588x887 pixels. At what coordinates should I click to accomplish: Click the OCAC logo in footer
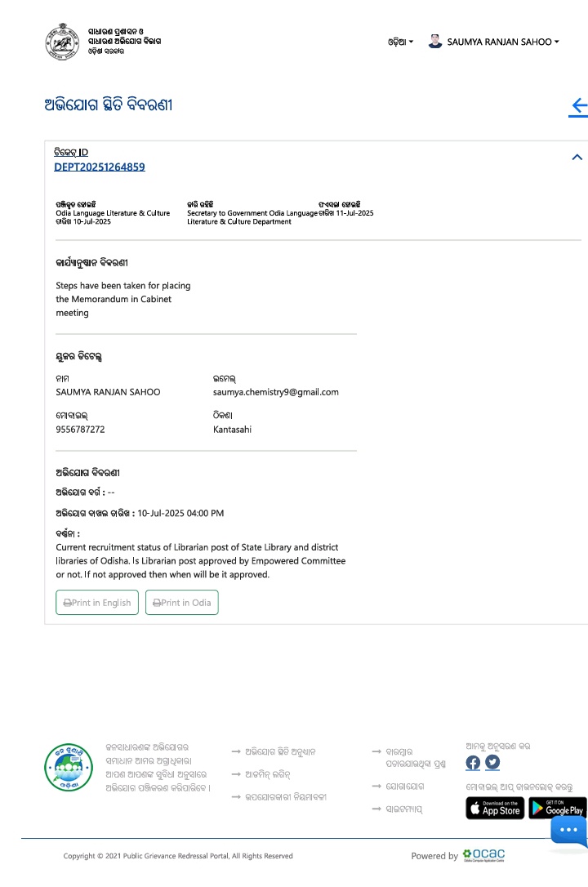pyautogui.click(x=484, y=855)
